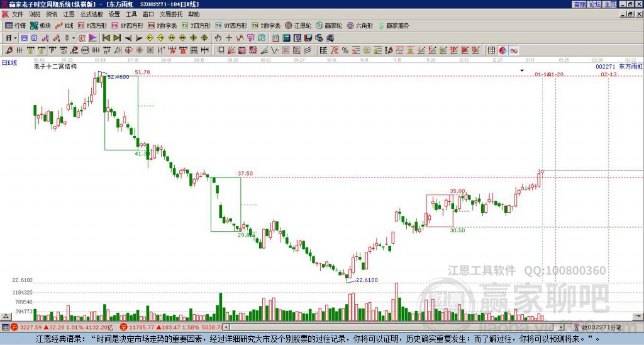
Task: Open the 帮助 menu
Action: 194,14
